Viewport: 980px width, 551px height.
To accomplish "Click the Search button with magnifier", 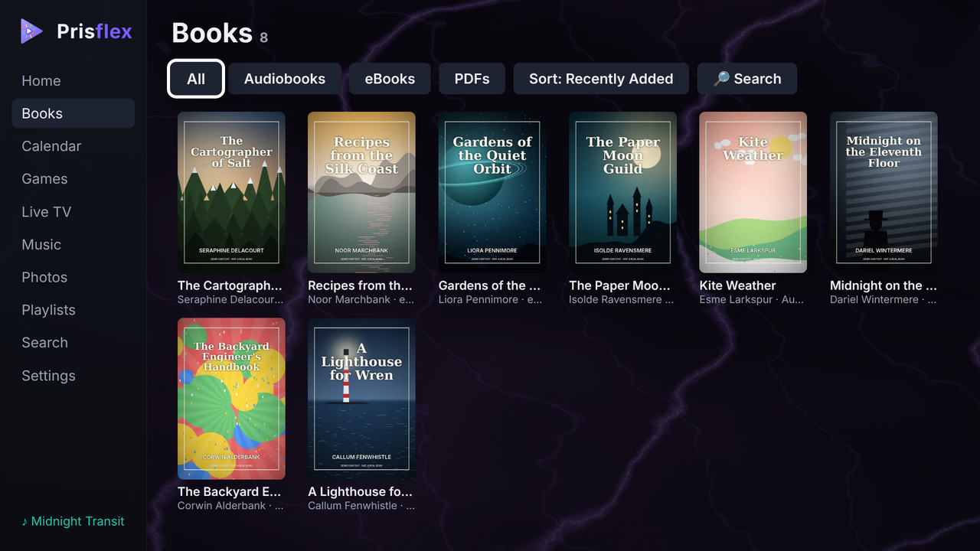I will pyautogui.click(x=747, y=79).
